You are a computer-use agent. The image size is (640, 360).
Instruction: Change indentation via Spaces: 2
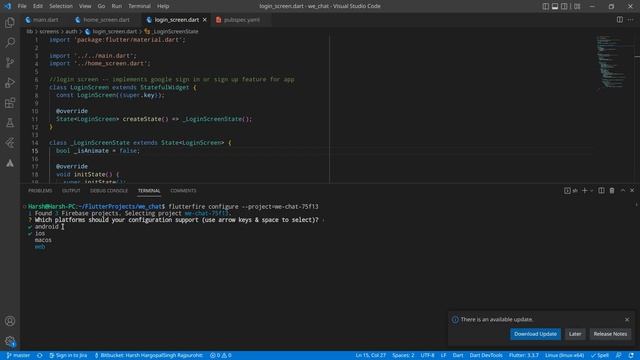click(x=403, y=356)
